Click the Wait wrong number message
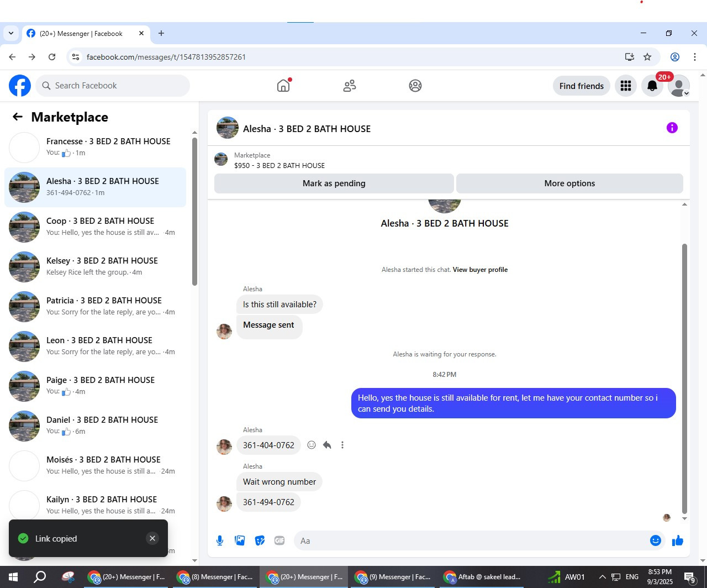The width and height of the screenshot is (707, 588). point(279,481)
